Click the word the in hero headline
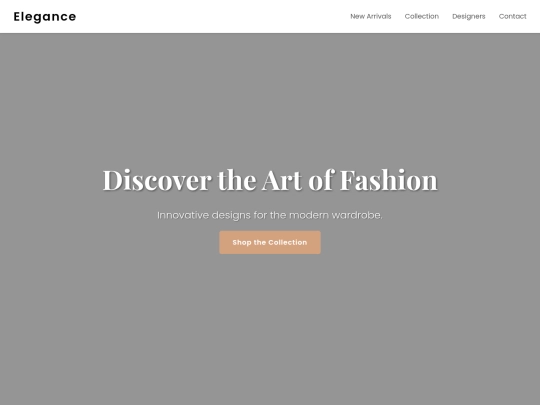 click(237, 180)
